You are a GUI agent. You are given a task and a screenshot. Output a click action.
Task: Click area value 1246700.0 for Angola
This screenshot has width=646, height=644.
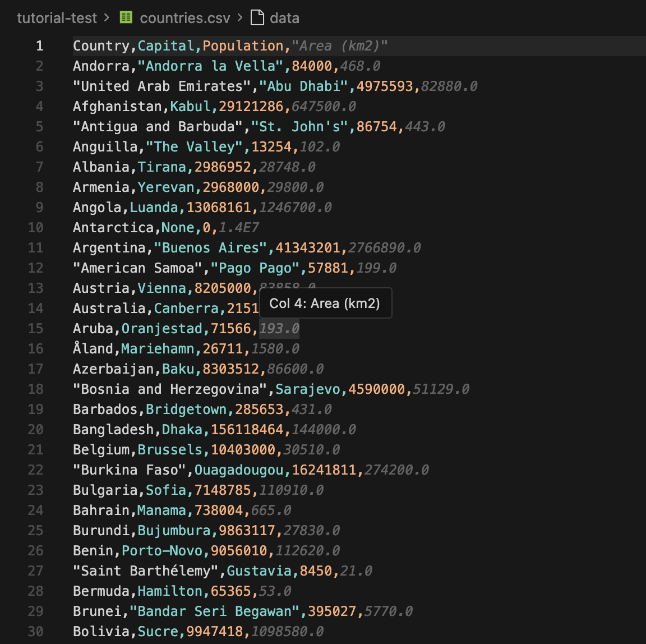(x=296, y=207)
